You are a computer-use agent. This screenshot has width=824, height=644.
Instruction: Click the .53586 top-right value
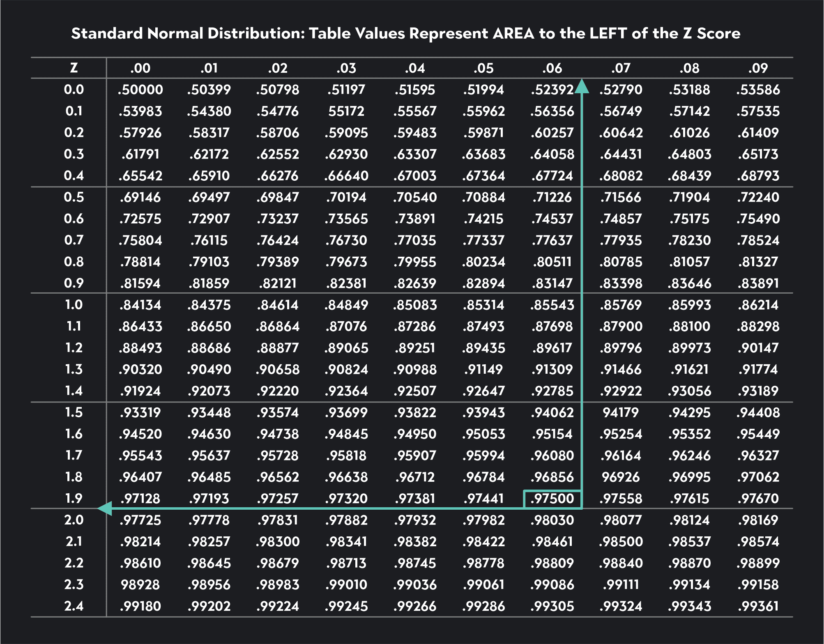[758, 90]
